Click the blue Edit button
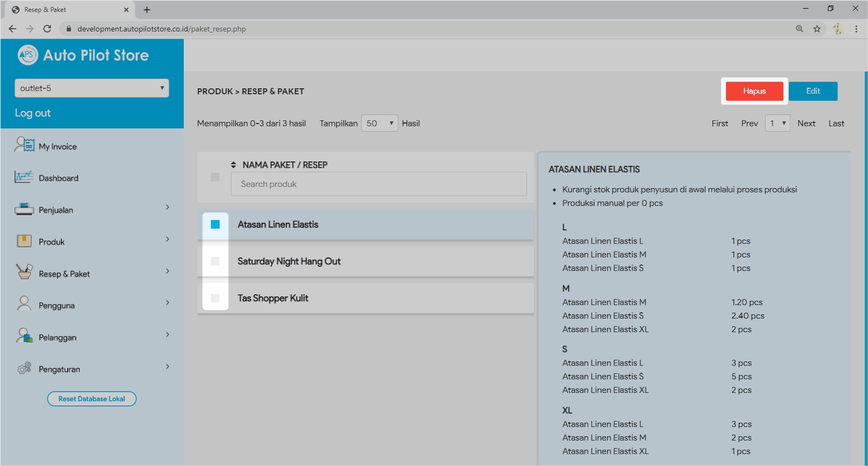This screenshot has height=466, width=868. pos(813,91)
